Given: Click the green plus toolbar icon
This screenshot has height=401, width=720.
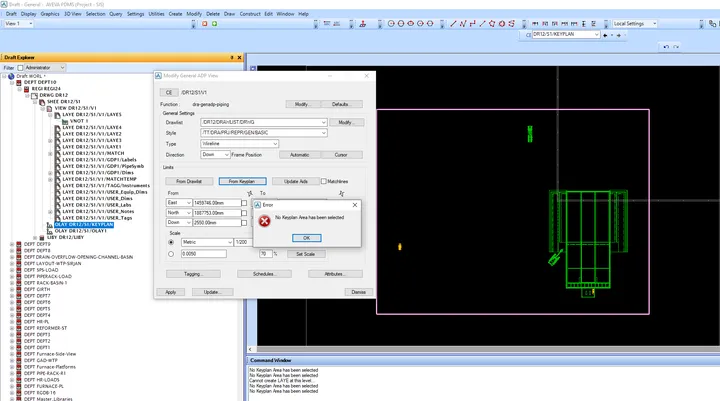Looking at the screenshot, I should 214,23.
